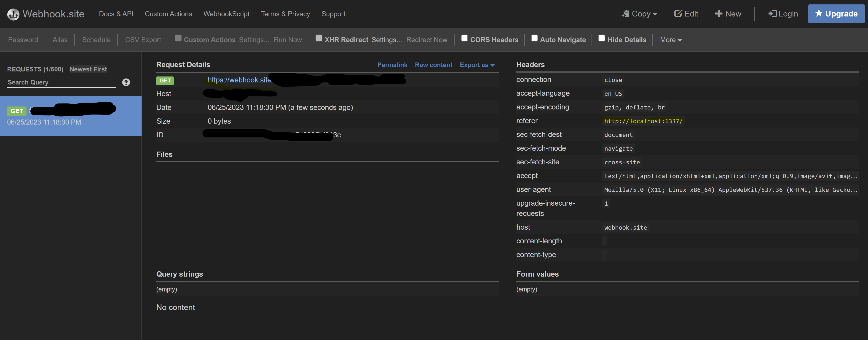Select the GET badge in the request list
Image resolution: width=868 pixels, height=340 pixels.
16,111
